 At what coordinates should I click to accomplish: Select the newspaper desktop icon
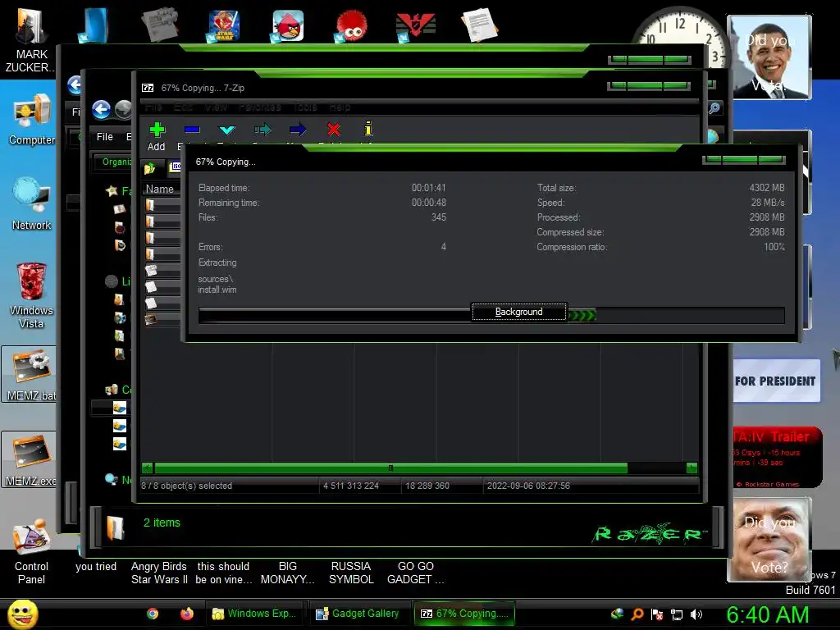pos(159,25)
